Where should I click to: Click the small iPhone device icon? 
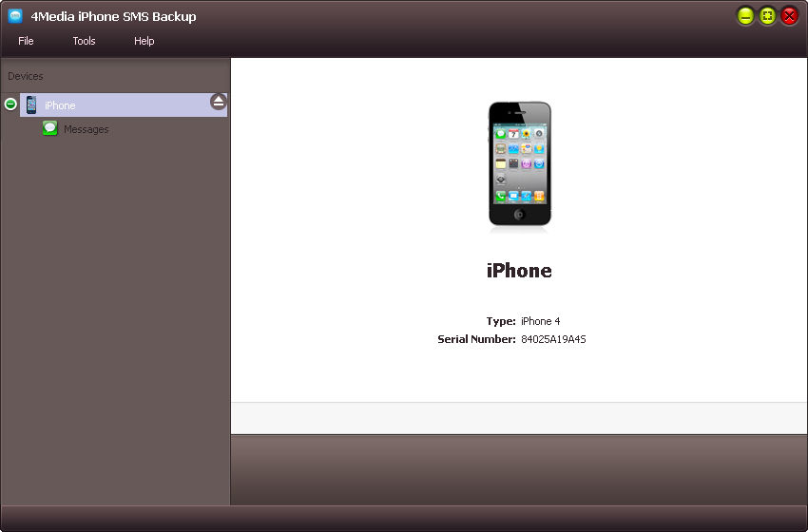click(31, 104)
